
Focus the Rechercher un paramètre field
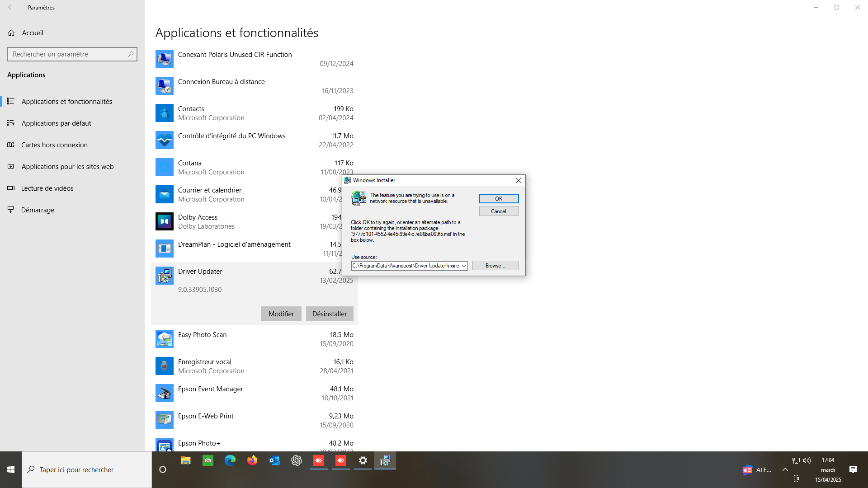coord(72,54)
